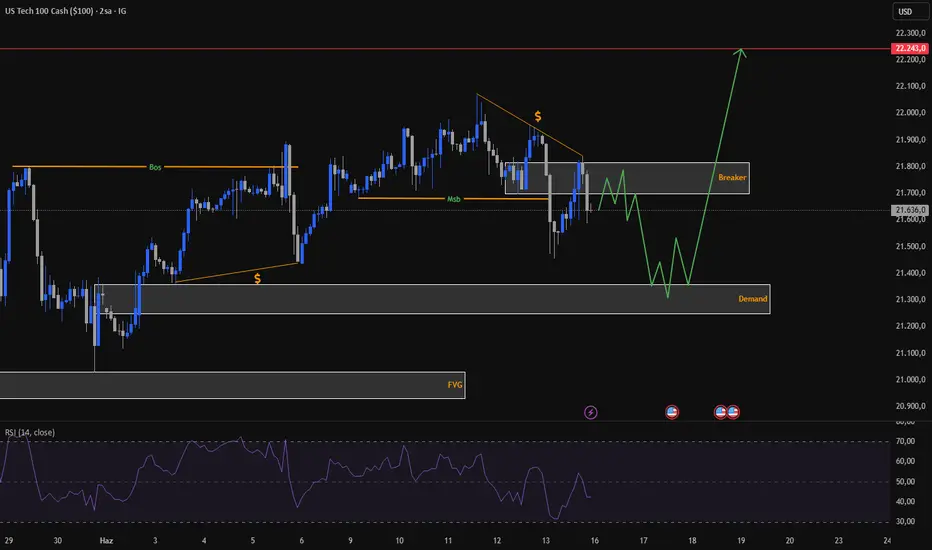Open the left flag of the paired US event icons
This screenshot has height=550, width=932.
pos(720,412)
